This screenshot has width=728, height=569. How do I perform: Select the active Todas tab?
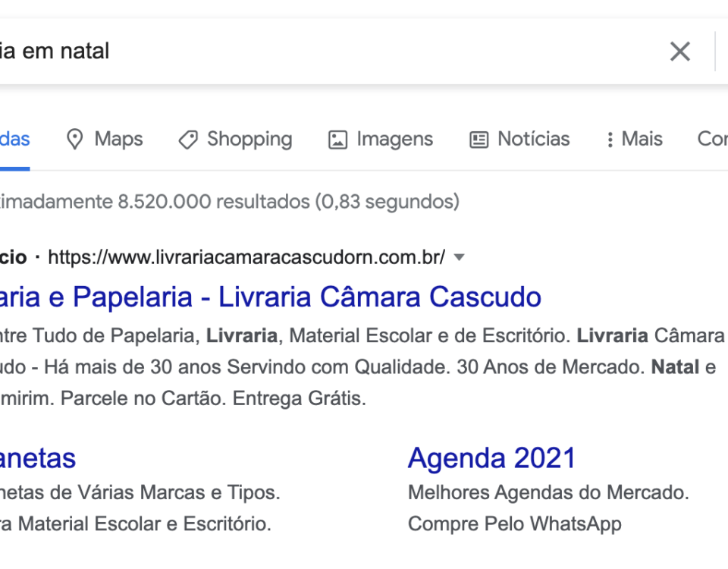click(15, 140)
